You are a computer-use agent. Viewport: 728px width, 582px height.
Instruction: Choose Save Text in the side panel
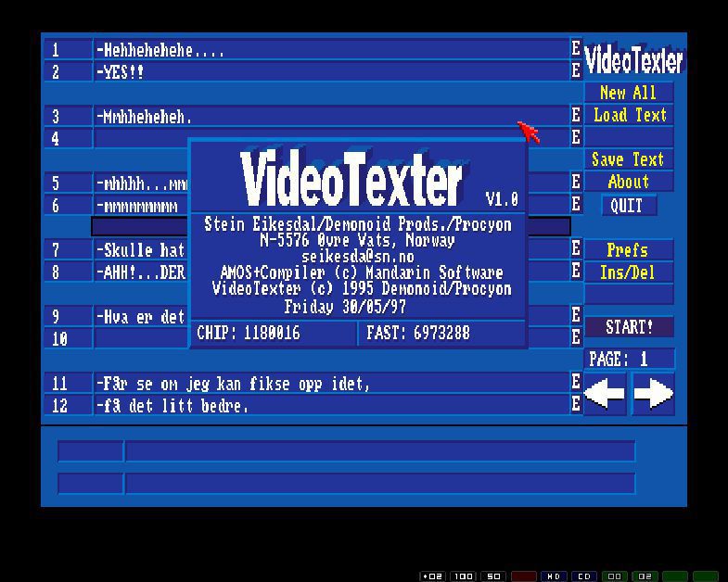click(628, 159)
